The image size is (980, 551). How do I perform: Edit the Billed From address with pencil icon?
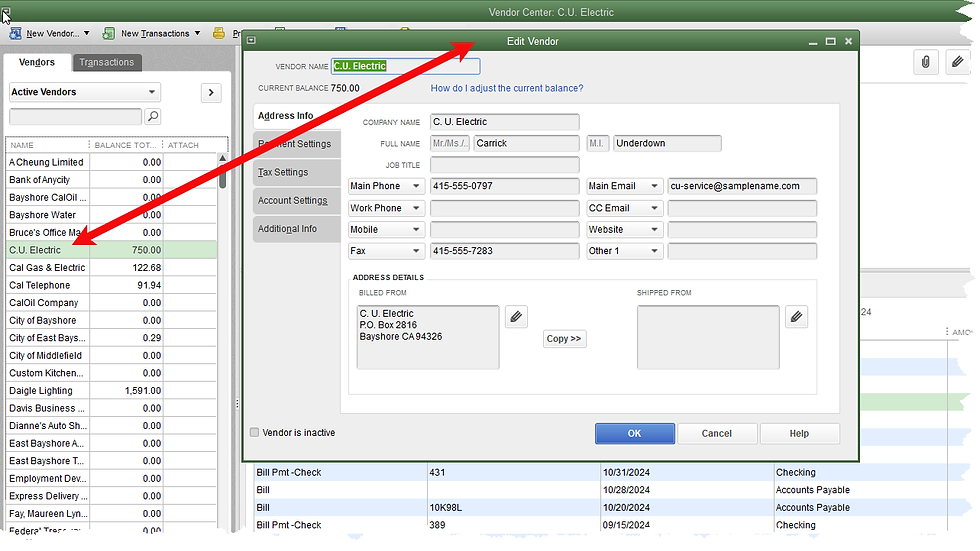(x=516, y=317)
